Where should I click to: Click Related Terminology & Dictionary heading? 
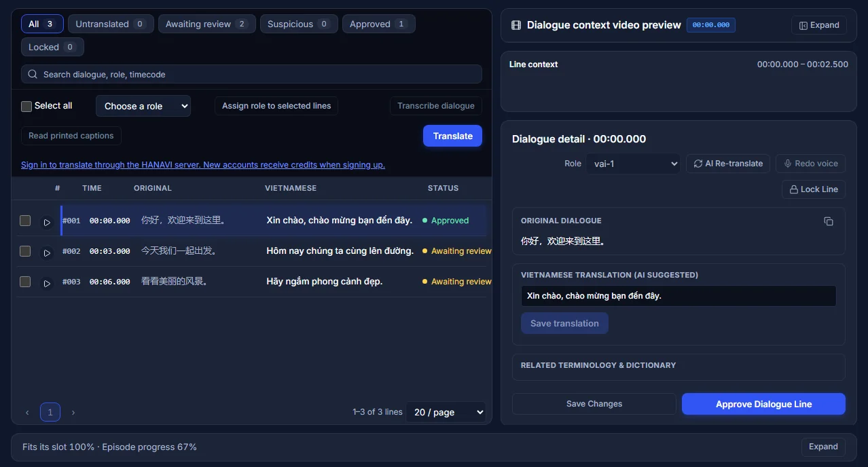tap(598, 365)
